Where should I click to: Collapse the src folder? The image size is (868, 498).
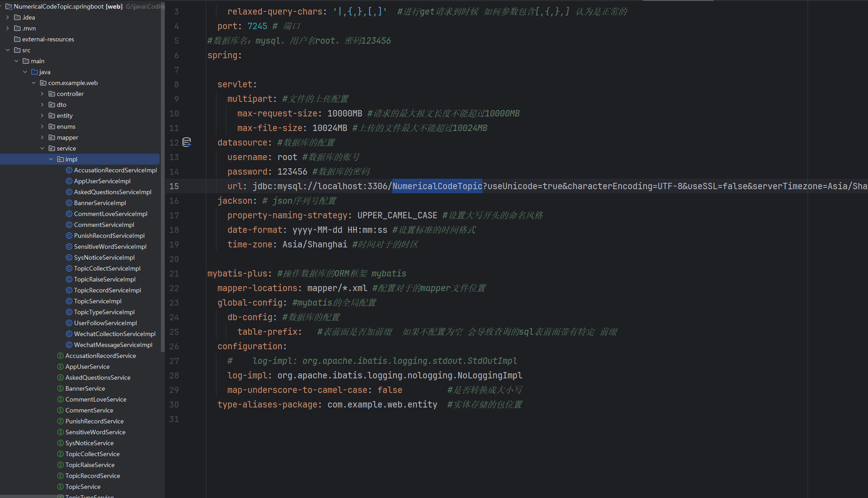click(x=8, y=50)
